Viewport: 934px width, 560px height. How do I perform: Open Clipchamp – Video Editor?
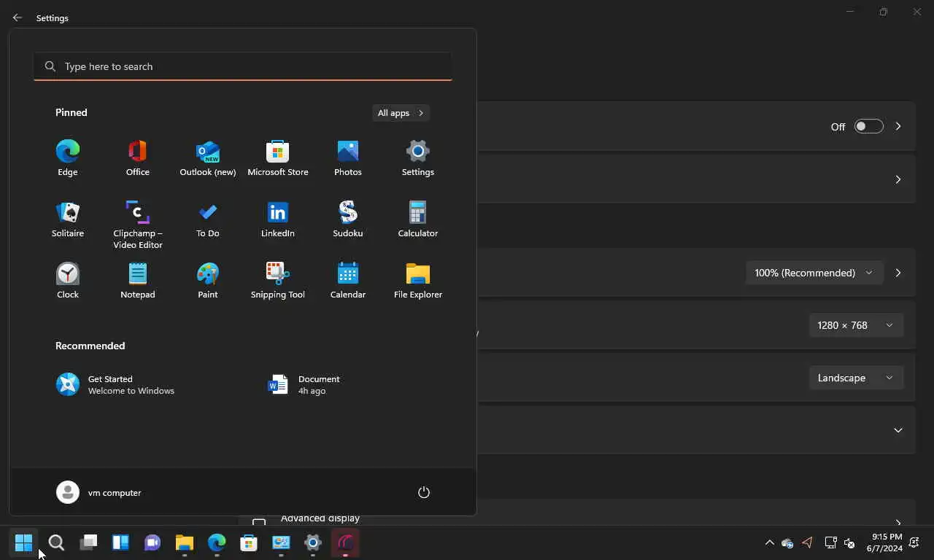[x=138, y=225]
